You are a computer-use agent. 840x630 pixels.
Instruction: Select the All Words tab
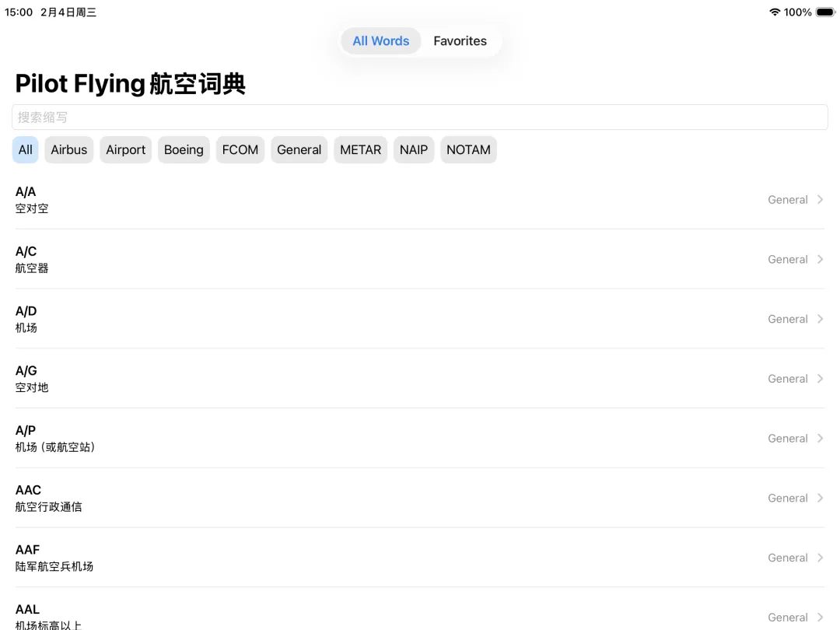point(381,41)
